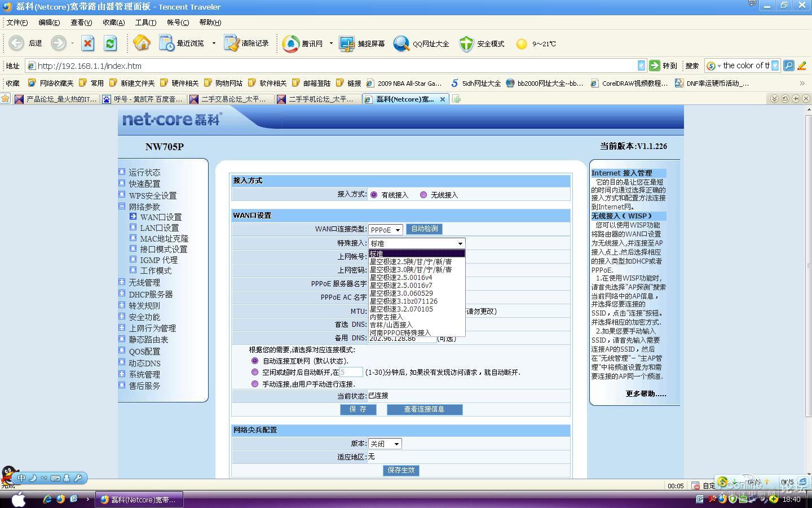Open the QQ penguin tray icon

(8, 475)
